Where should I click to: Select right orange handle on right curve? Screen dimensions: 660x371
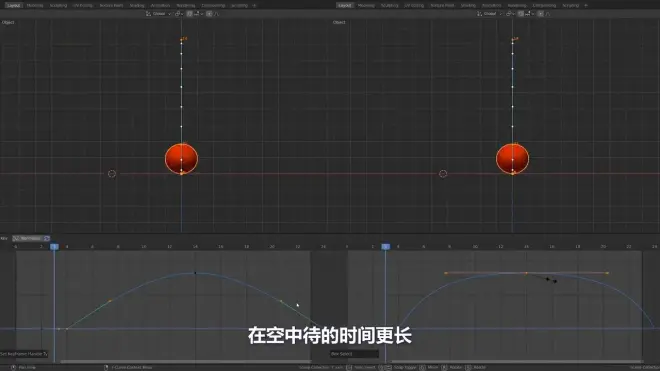click(x=607, y=273)
